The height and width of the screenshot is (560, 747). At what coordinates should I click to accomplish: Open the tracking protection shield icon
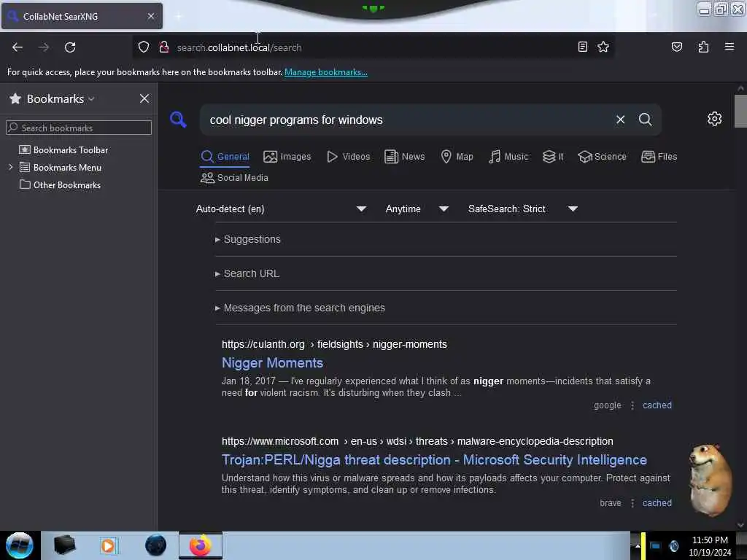[144, 47]
